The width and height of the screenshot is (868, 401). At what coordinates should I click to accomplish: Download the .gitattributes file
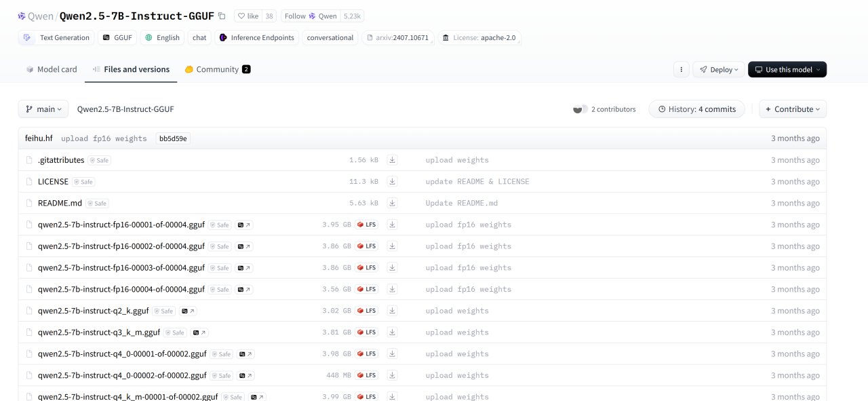(392, 160)
